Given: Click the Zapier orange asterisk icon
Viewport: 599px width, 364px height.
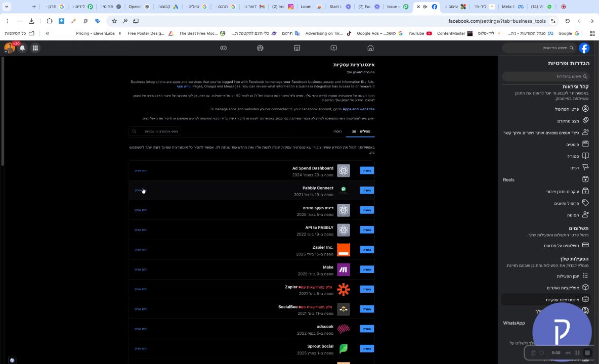Looking at the screenshot, I should 344,289.
